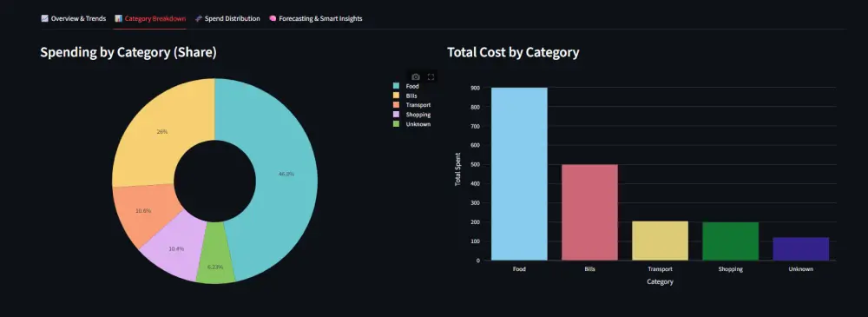
Task: Toggle the Bills legend entry
Action: click(405, 96)
